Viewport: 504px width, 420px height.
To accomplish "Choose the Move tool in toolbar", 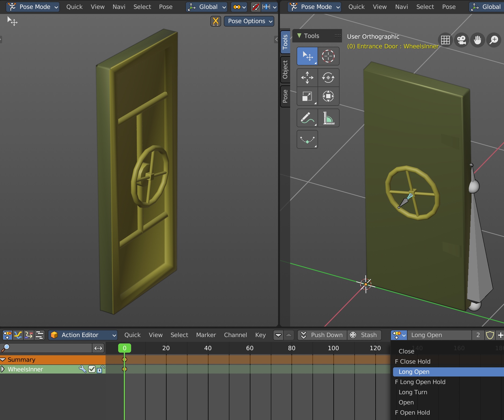I will (x=307, y=78).
